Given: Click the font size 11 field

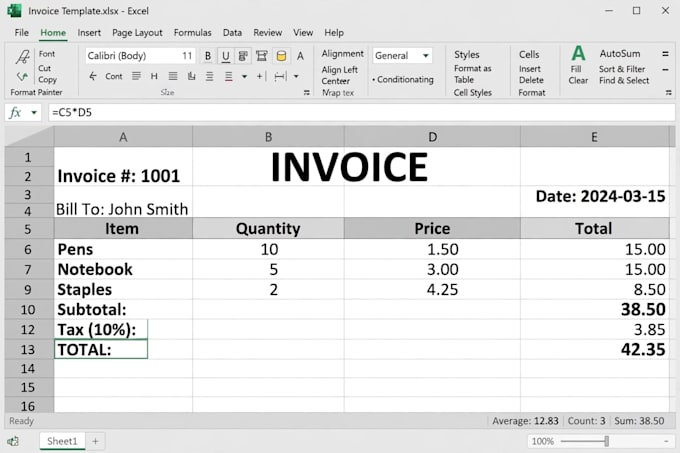Looking at the screenshot, I should (x=187, y=56).
